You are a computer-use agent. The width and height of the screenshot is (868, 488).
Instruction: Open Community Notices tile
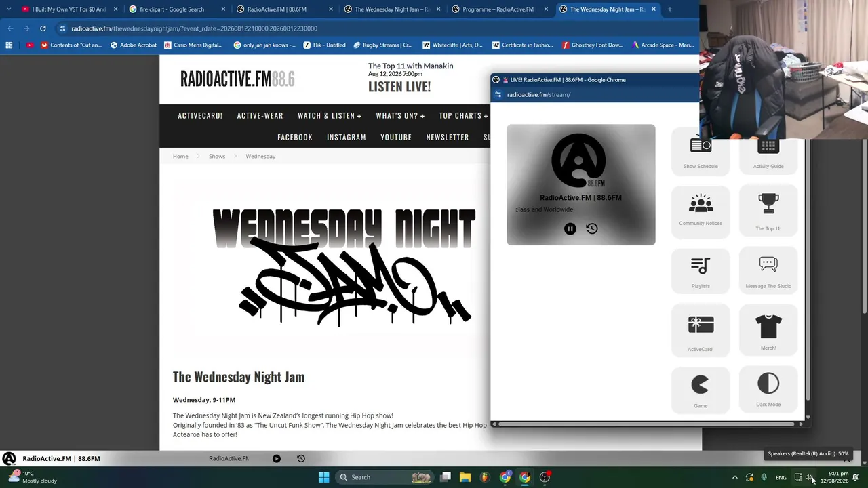[x=701, y=211]
